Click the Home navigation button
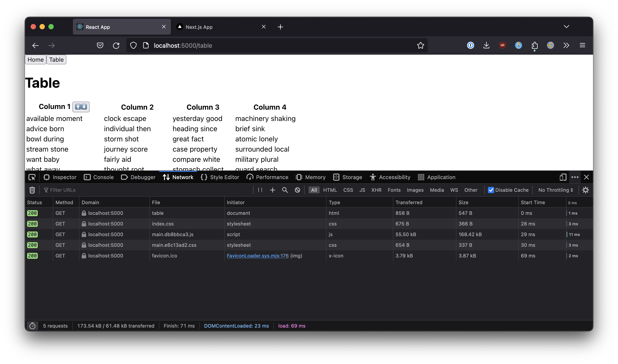 click(36, 60)
